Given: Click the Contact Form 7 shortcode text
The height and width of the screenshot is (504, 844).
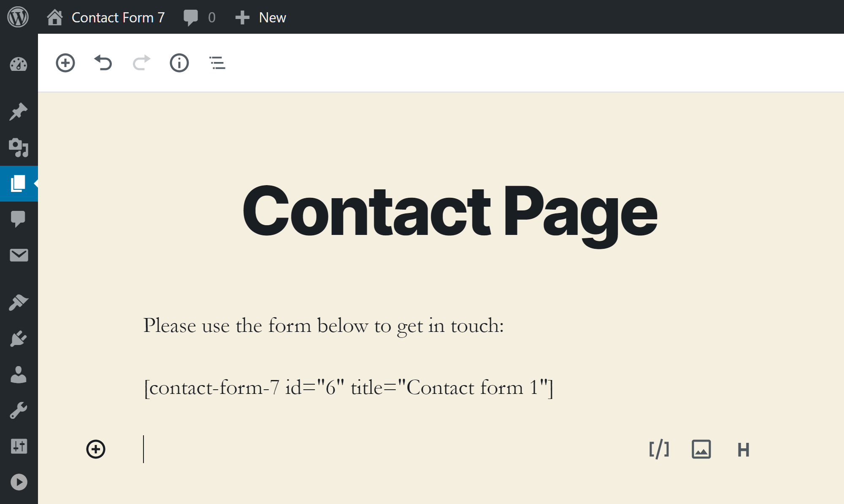Looking at the screenshot, I should pos(348,388).
